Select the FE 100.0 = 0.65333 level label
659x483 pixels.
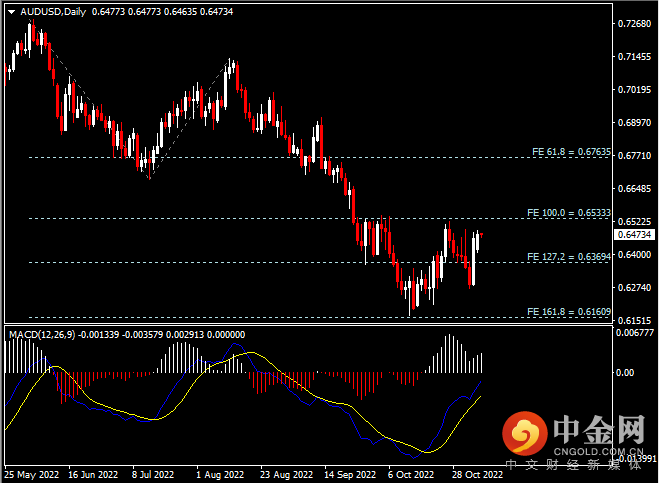point(569,213)
